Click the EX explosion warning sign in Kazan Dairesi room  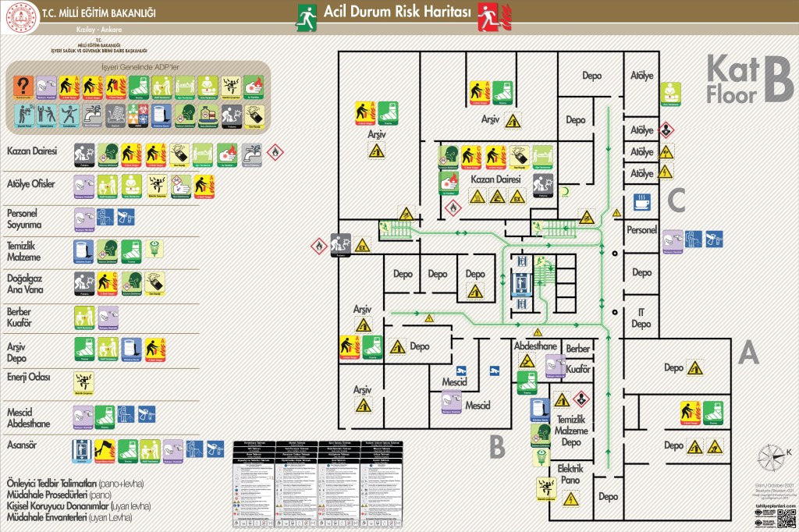pyautogui.click(x=517, y=197)
